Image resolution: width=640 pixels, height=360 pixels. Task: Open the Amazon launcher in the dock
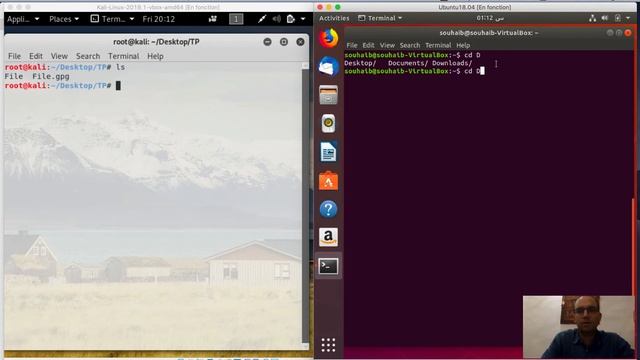tap(329, 238)
